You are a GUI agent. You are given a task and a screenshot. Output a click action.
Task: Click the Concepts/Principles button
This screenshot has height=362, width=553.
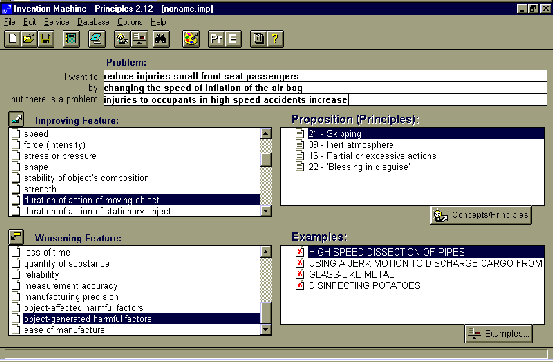tap(481, 215)
